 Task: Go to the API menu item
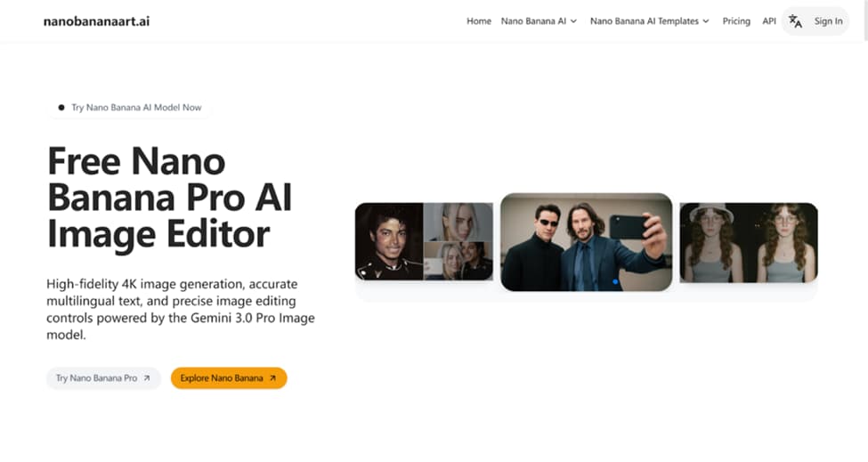[x=769, y=21]
